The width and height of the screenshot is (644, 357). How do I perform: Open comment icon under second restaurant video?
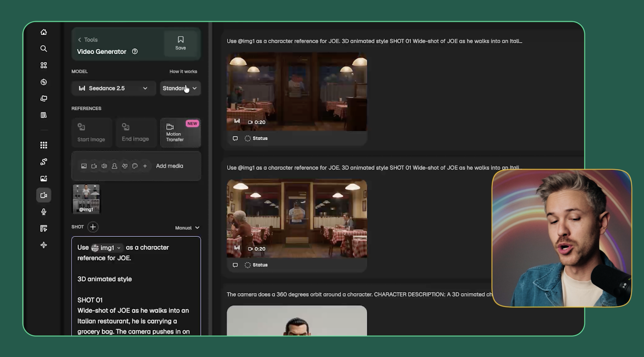pos(235,265)
